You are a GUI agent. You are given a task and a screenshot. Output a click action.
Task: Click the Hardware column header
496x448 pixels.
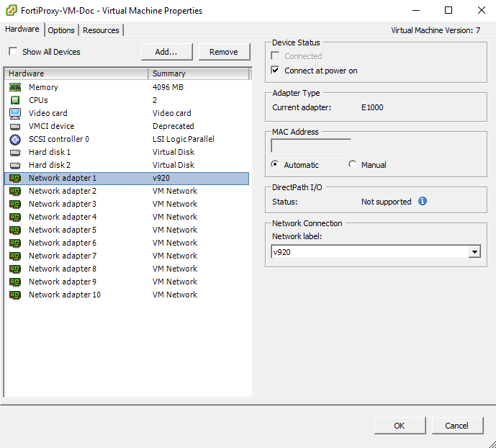click(x=76, y=73)
